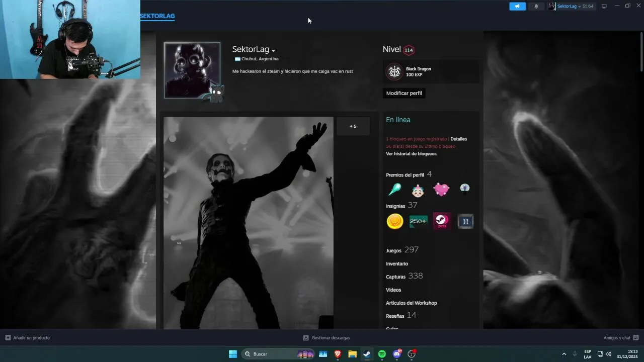The width and height of the screenshot is (644, 362).
Task: Click the globe profile award icon
Action: 465,188
